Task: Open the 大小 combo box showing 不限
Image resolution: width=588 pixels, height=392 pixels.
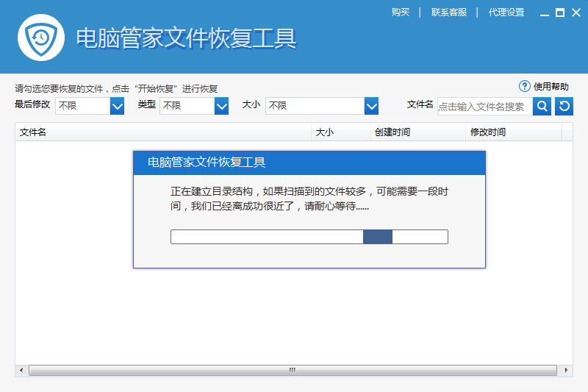Action: [x=322, y=106]
